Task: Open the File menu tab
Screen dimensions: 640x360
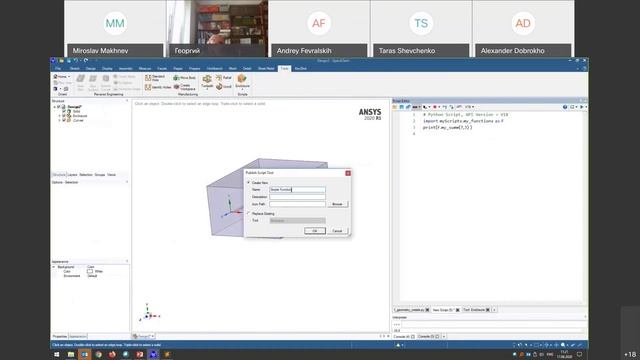Action: pos(58,69)
